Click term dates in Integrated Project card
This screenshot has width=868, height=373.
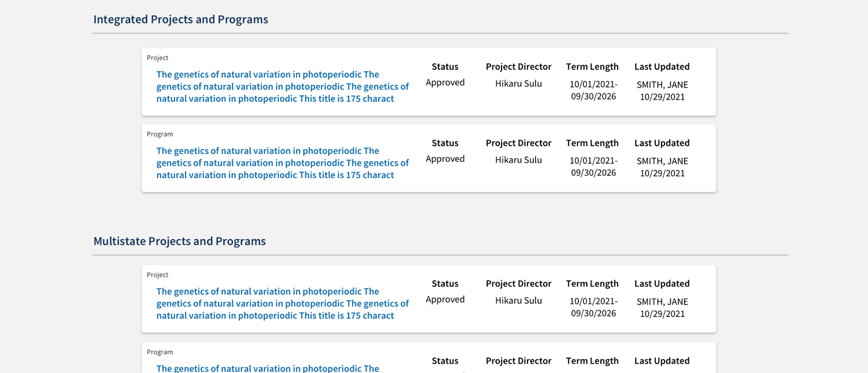[593, 90]
